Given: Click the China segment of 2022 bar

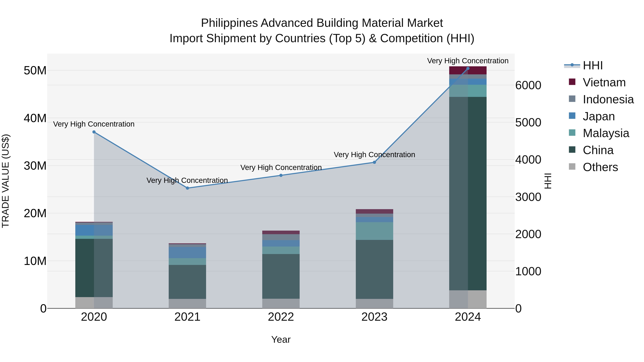Looking at the screenshot, I should coord(281,276).
